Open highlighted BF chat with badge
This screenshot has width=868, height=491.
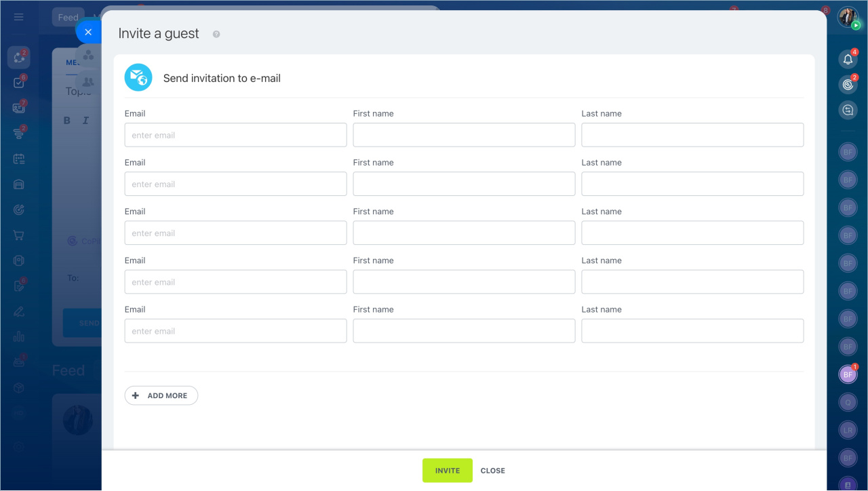coord(848,374)
